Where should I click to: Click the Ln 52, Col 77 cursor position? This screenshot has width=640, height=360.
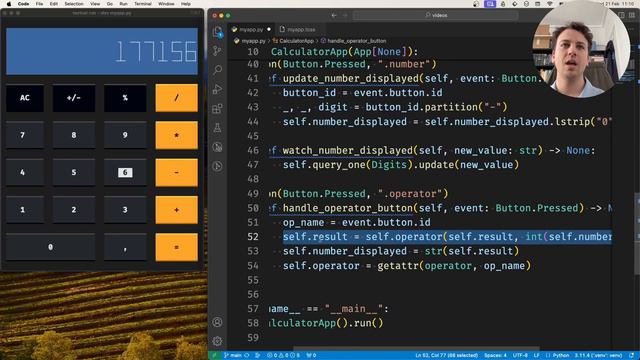pyautogui.click(x=447, y=356)
